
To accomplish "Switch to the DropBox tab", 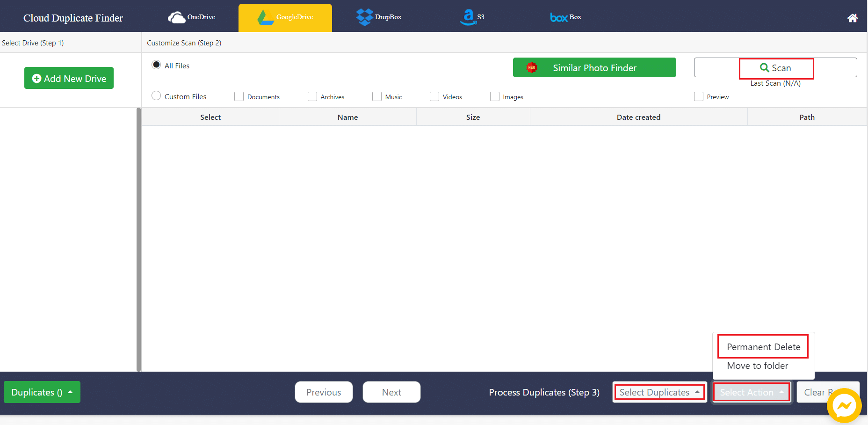I will coord(379,17).
